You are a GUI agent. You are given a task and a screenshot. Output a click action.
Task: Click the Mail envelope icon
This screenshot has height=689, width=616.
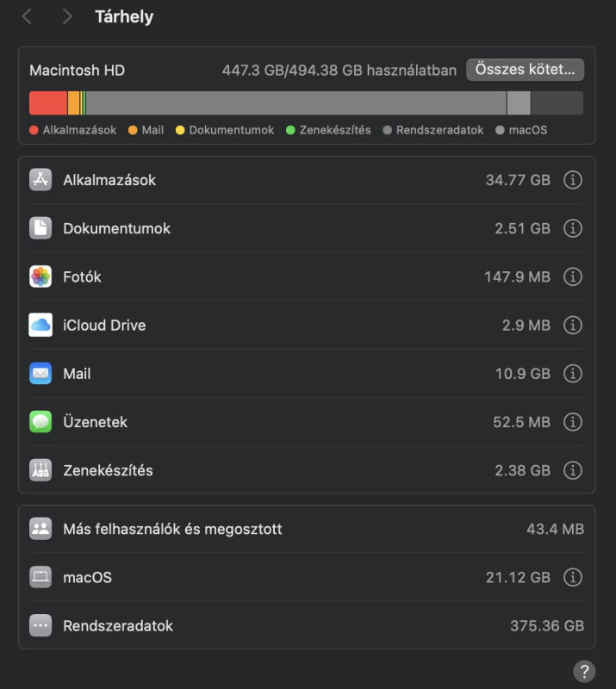40,373
